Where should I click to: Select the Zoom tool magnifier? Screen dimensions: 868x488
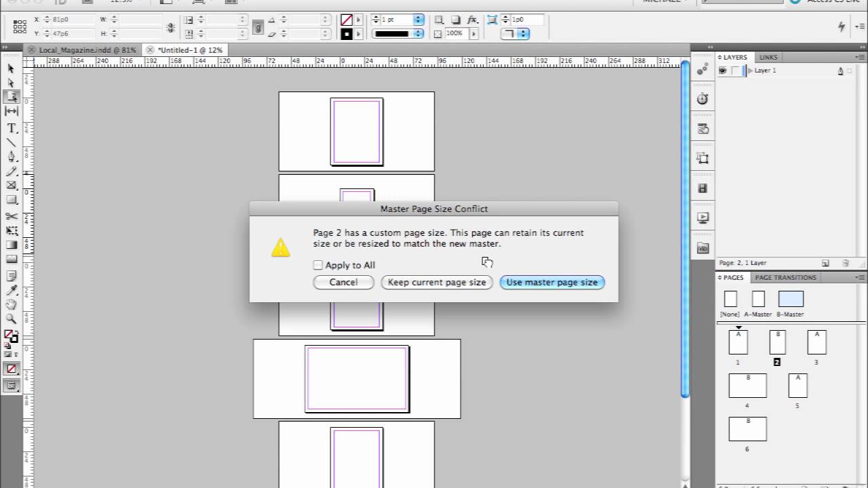tap(11, 319)
